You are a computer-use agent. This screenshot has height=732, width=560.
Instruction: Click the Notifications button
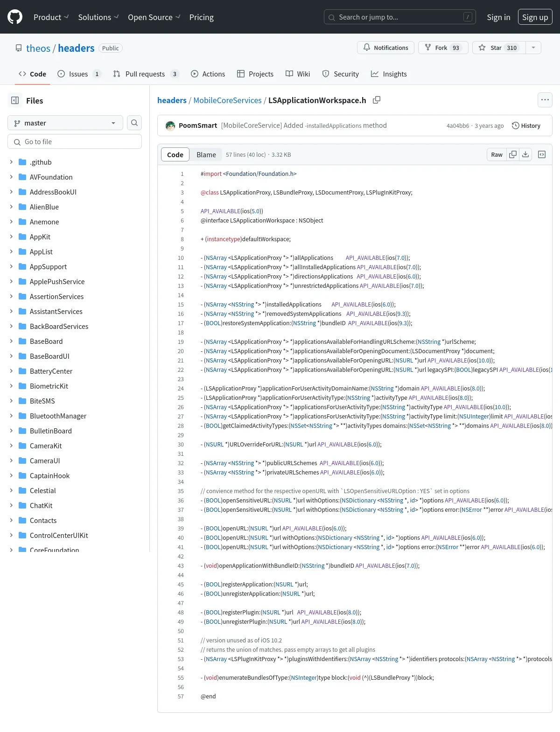[x=385, y=48]
